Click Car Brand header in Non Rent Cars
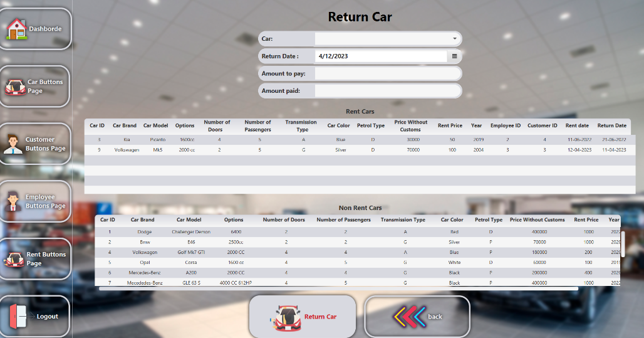Screen dimensions: 644x338 coord(142,220)
